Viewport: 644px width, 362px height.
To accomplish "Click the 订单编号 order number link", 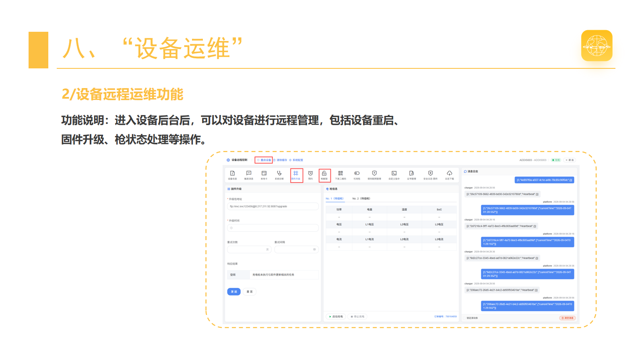I will coord(446,317).
